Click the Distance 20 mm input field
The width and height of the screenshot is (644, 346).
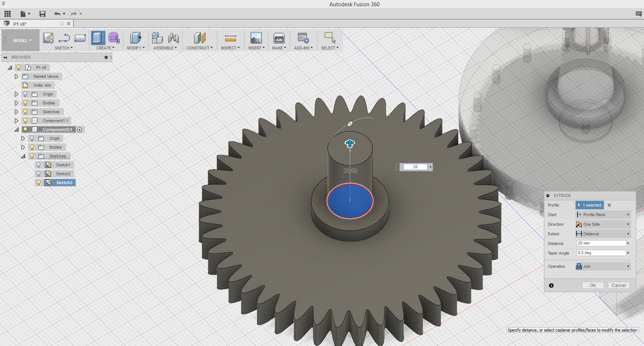click(x=601, y=243)
